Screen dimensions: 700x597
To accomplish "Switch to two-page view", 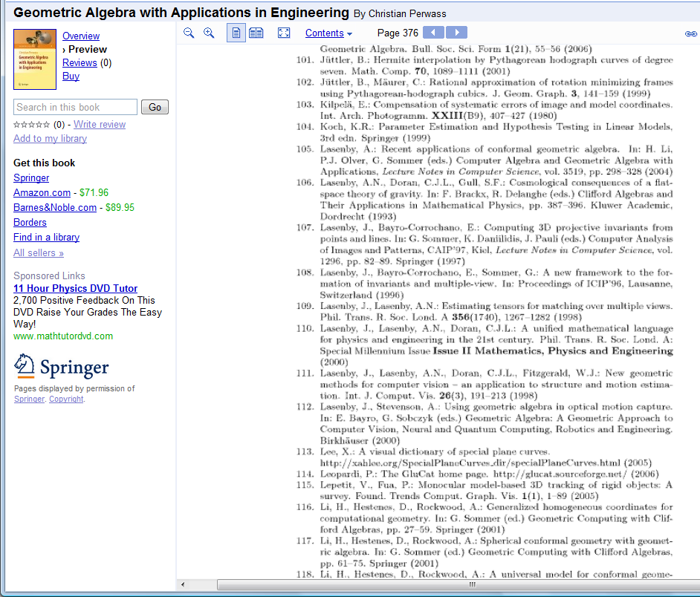I will coord(256,33).
